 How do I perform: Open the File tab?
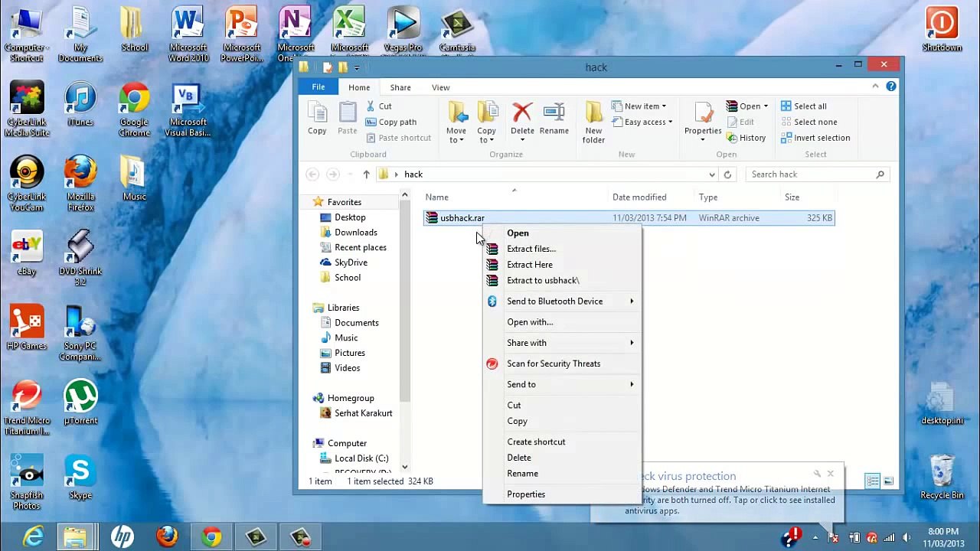[x=318, y=87]
